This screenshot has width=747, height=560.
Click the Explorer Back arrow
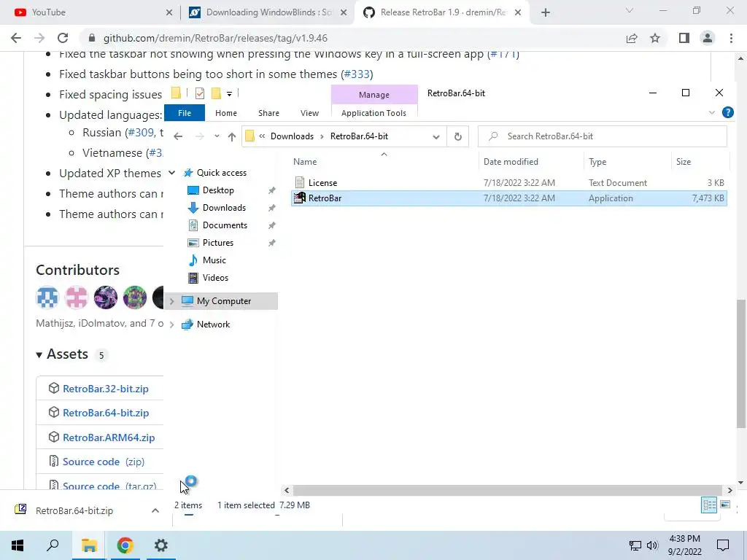178,136
